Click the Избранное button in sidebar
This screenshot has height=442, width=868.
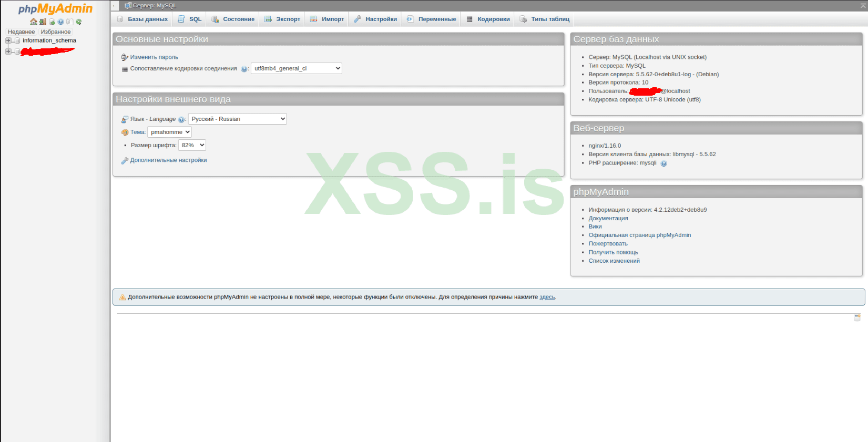(56, 32)
